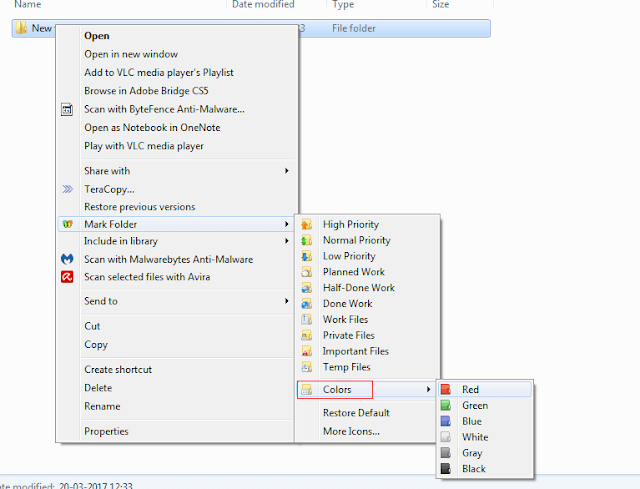Select Play with VLC media player
This screenshot has width=640, height=489.
click(144, 146)
